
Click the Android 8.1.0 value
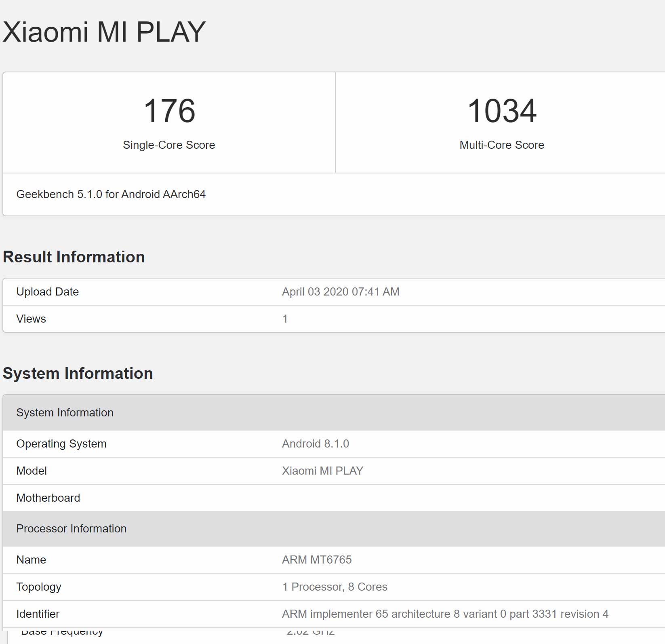coord(315,444)
